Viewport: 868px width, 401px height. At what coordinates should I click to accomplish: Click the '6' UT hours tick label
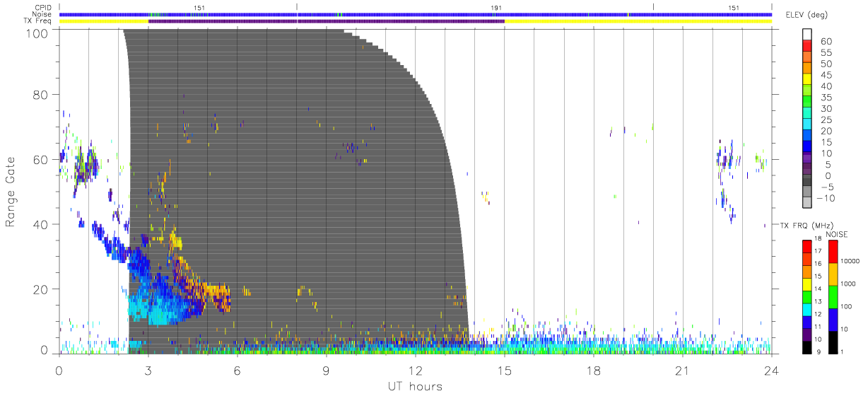point(237,370)
